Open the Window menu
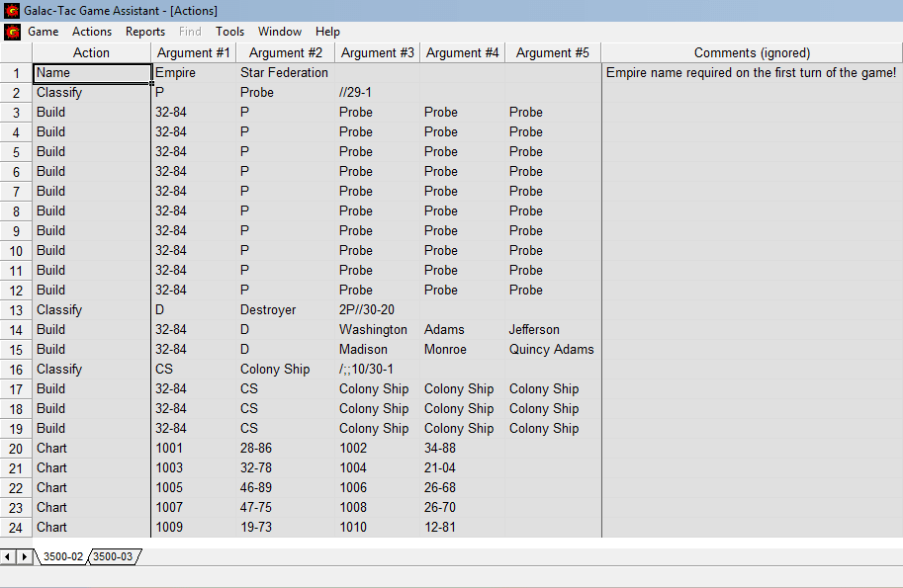The width and height of the screenshot is (903, 588). coord(280,32)
